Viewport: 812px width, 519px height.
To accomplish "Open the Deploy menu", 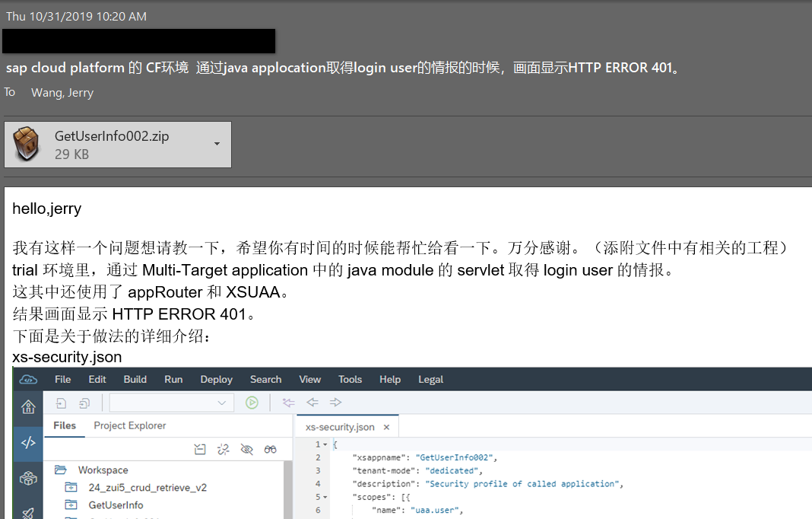I will click(x=217, y=380).
